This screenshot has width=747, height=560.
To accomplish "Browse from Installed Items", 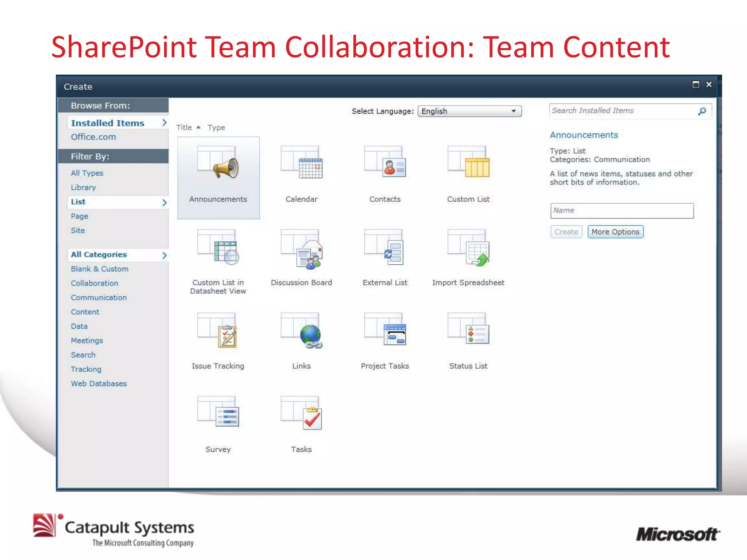I will point(117,123).
